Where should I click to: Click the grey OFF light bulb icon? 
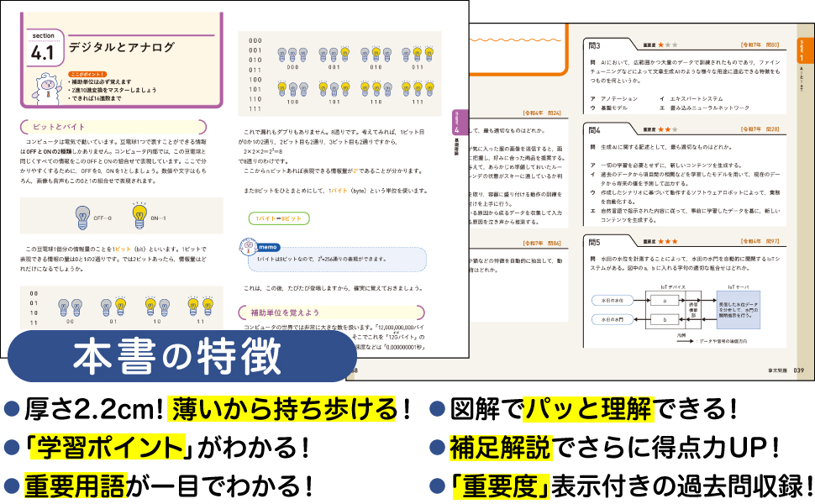(82, 217)
